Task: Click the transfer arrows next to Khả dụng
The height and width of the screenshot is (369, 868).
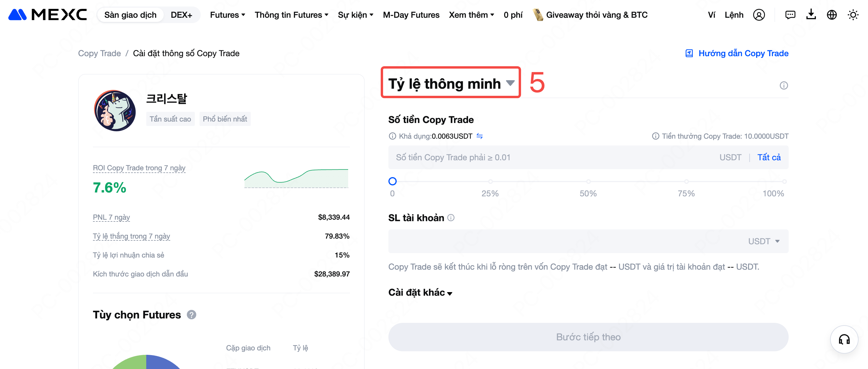Action: (x=480, y=136)
